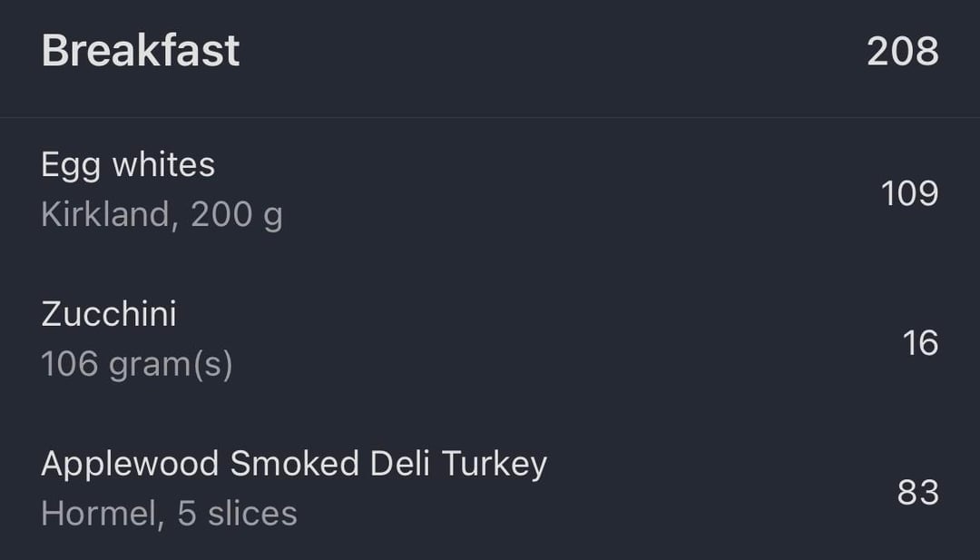Tap the word whites in Egg whites
980x560 pixels.
coord(163,165)
